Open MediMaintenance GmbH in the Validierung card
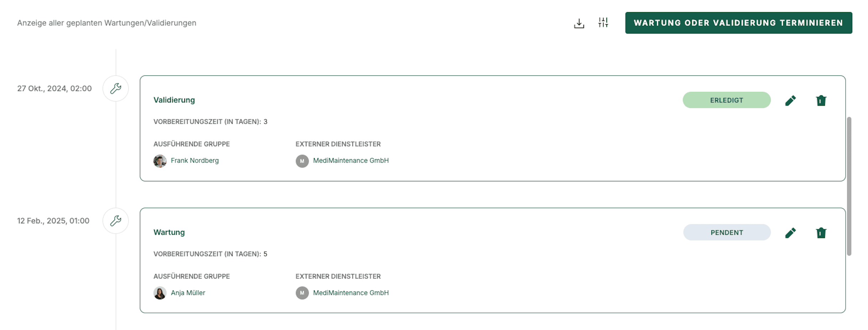Screen dimensions: 868x330 pyautogui.click(x=351, y=161)
